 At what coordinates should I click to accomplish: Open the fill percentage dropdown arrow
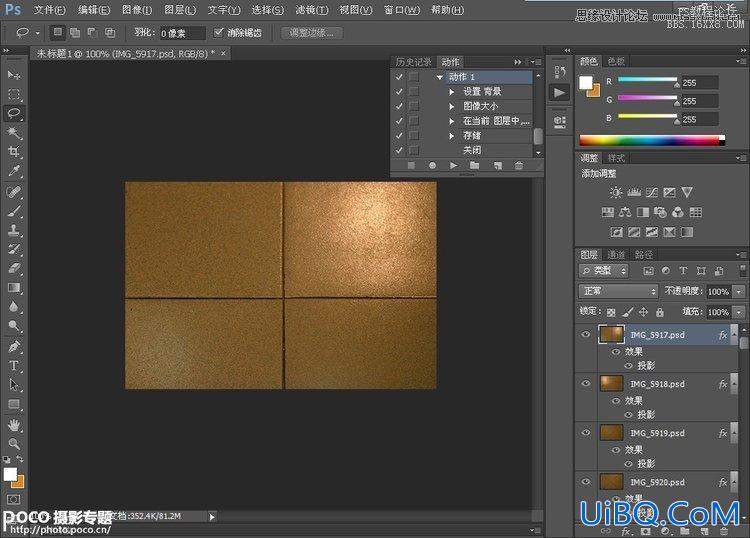[739, 312]
